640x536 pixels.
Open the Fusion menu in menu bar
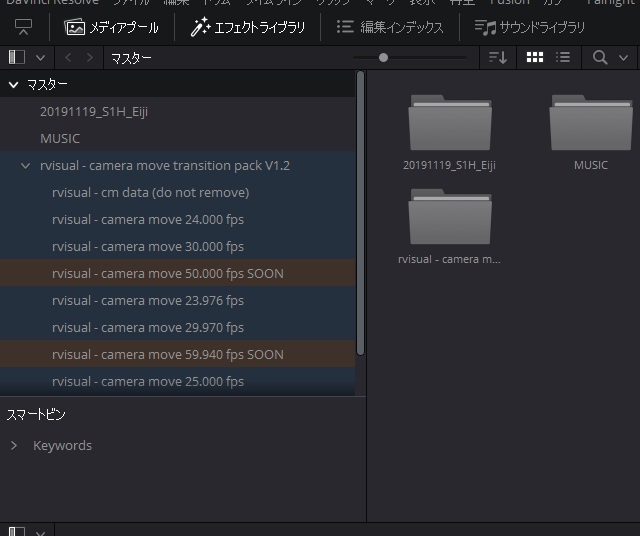509,2
